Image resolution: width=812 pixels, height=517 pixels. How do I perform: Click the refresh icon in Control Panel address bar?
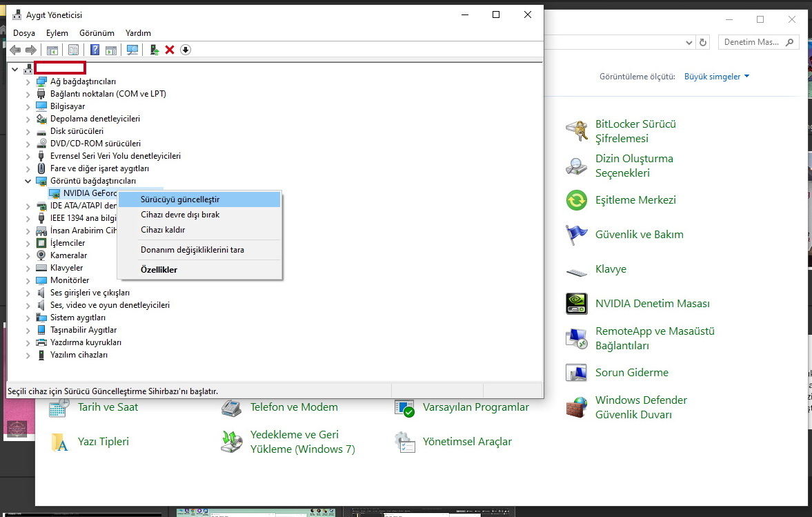point(703,43)
